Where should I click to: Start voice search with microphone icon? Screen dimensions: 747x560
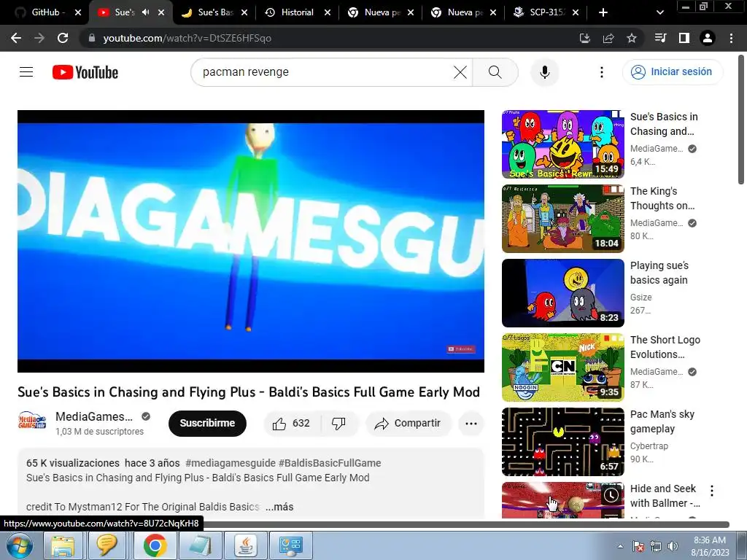pyautogui.click(x=544, y=72)
